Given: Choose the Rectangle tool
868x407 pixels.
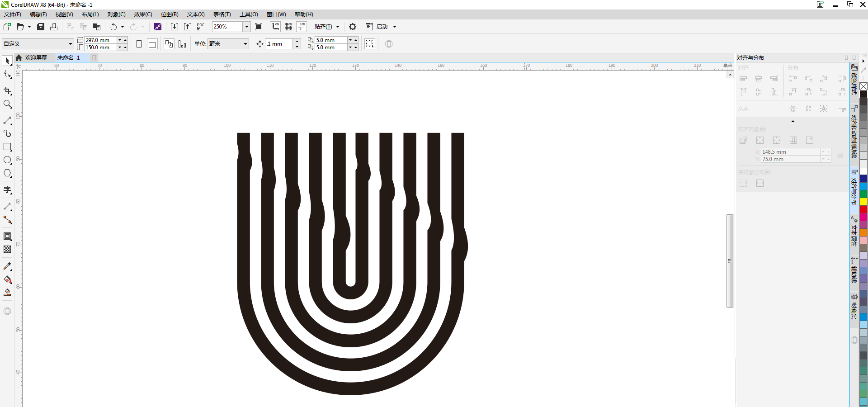Looking at the screenshot, I should [x=7, y=147].
